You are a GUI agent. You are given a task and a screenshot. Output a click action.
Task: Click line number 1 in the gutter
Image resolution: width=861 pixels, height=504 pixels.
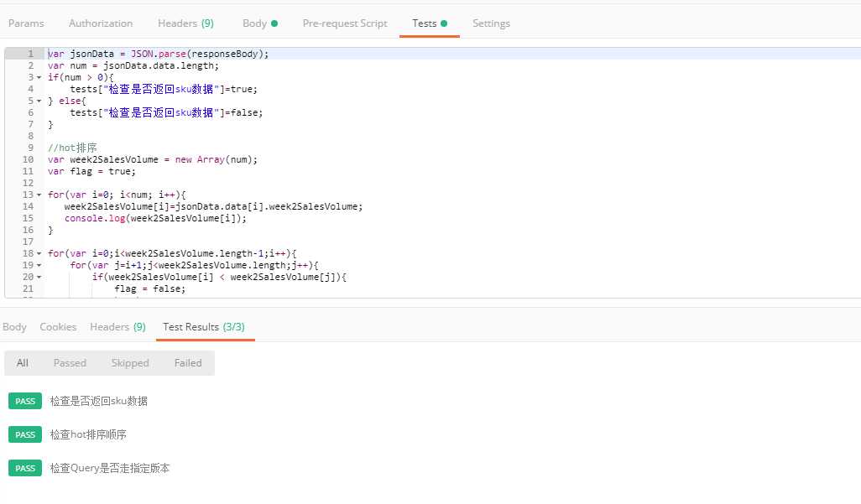click(31, 54)
